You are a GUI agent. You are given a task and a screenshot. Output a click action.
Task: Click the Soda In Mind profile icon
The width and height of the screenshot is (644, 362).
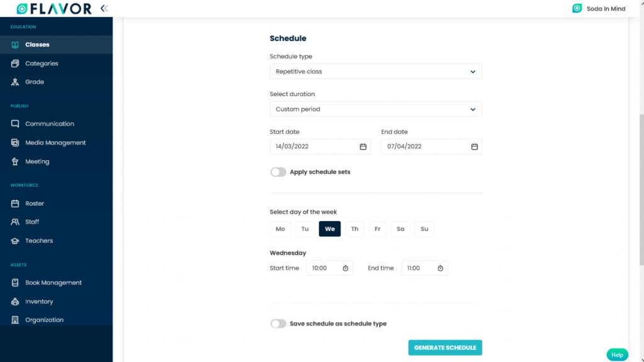(577, 8)
